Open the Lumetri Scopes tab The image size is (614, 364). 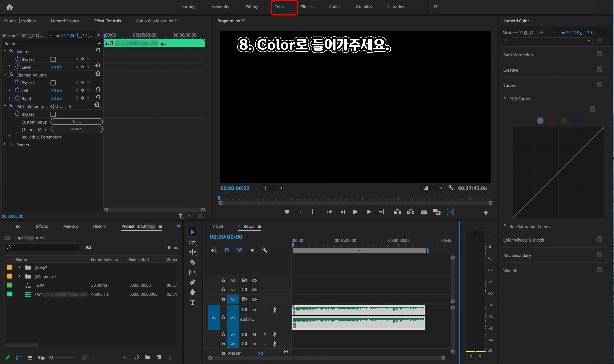65,21
